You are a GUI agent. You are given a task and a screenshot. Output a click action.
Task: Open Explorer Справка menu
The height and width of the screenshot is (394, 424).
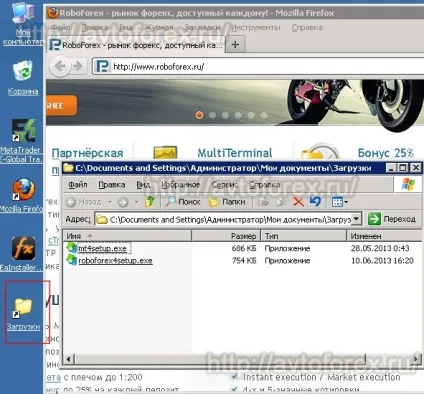pyautogui.click(x=265, y=184)
